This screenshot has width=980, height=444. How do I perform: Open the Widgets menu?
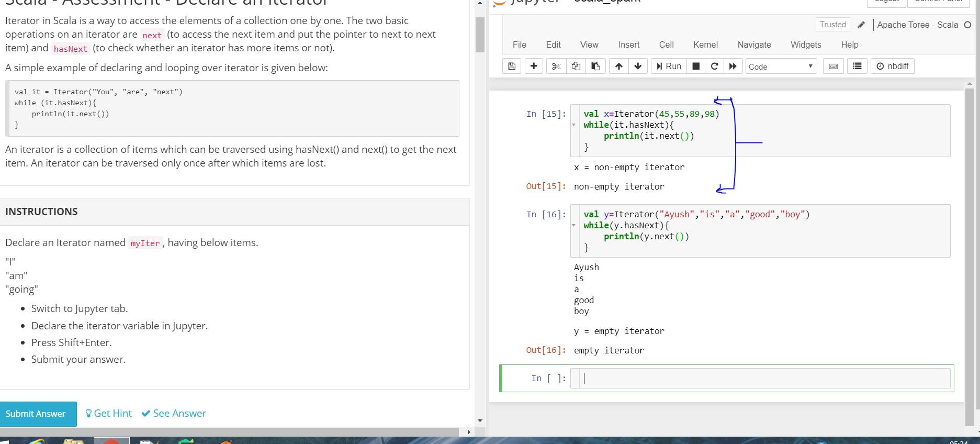click(806, 45)
